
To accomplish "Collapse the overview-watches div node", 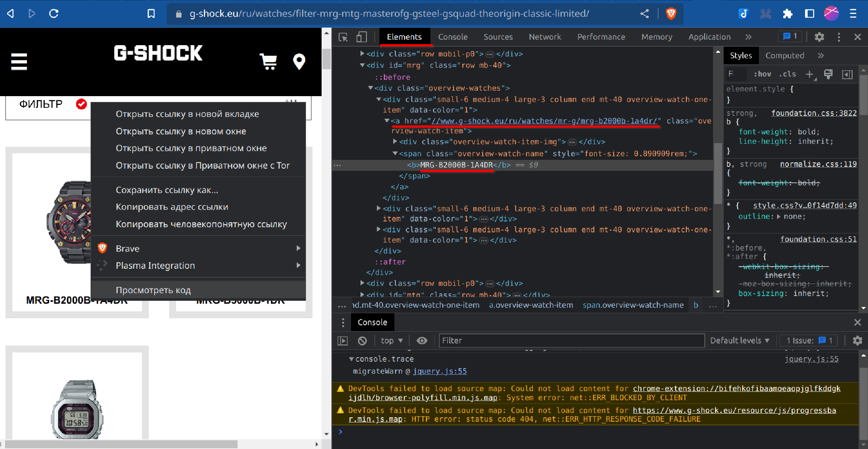I will tap(370, 88).
